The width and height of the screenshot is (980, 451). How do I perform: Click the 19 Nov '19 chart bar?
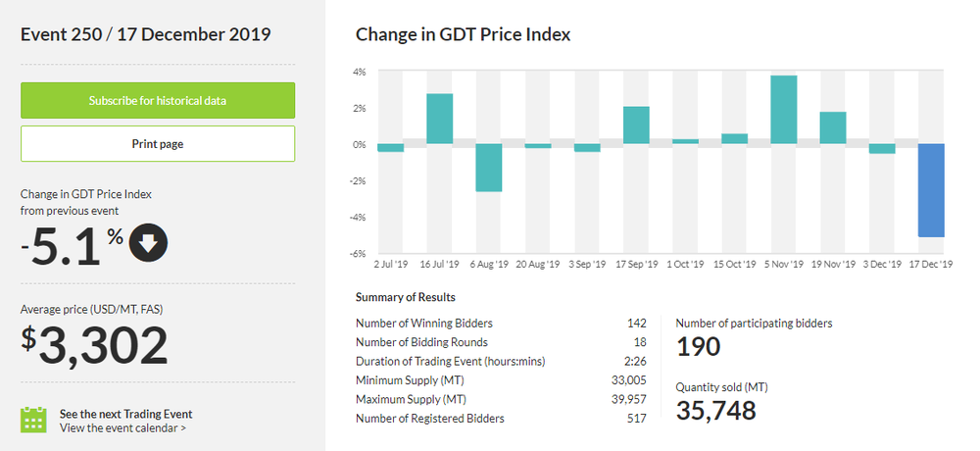tap(832, 127)
